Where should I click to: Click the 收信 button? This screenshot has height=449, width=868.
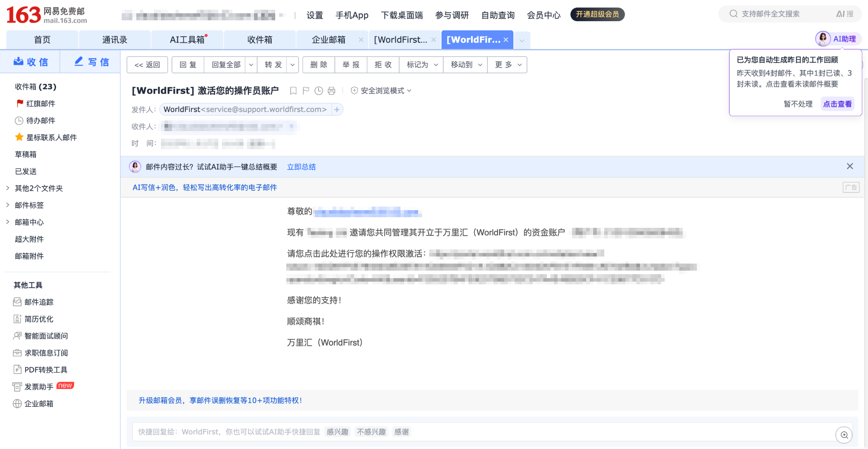click(x=31, y=62)
